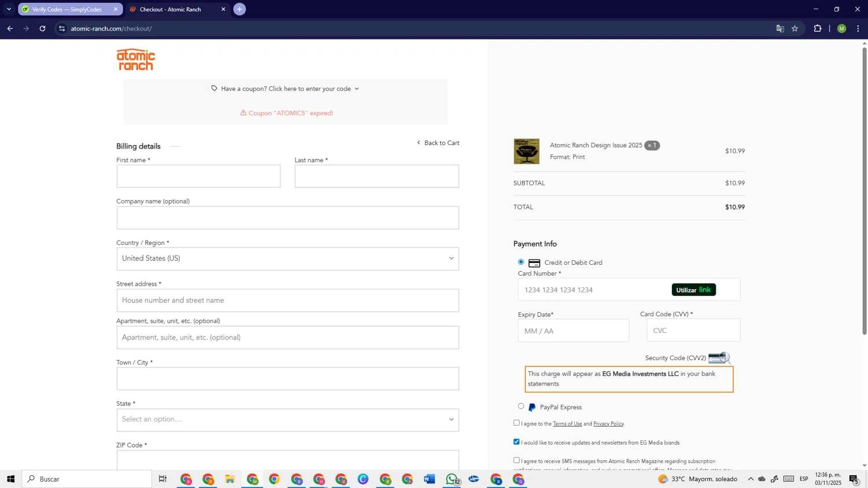The image size is (868, 488).
Task: Open Task View on the taskbar
Action: [163, 479]
